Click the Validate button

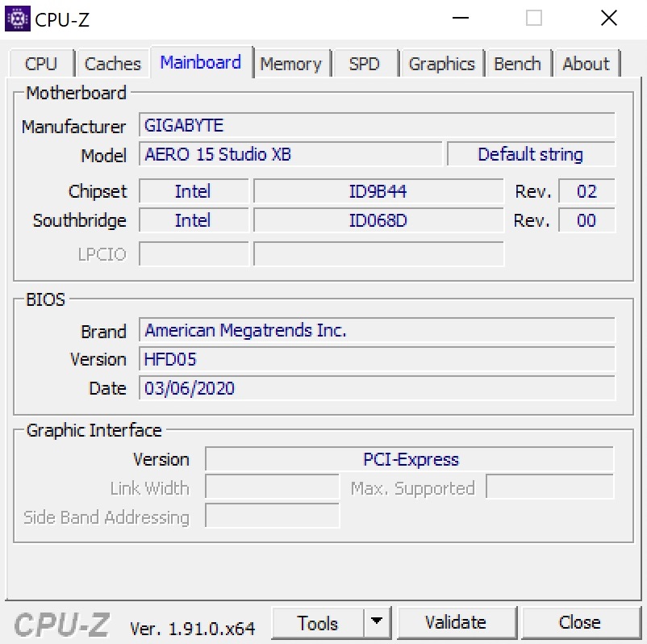456,622
